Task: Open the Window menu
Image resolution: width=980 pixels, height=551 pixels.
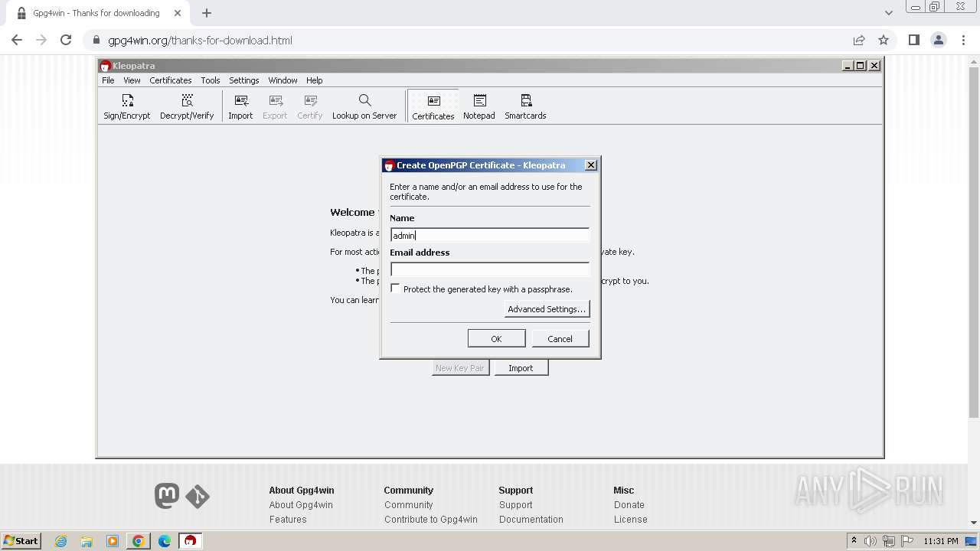Action: [x=283, y=80]
